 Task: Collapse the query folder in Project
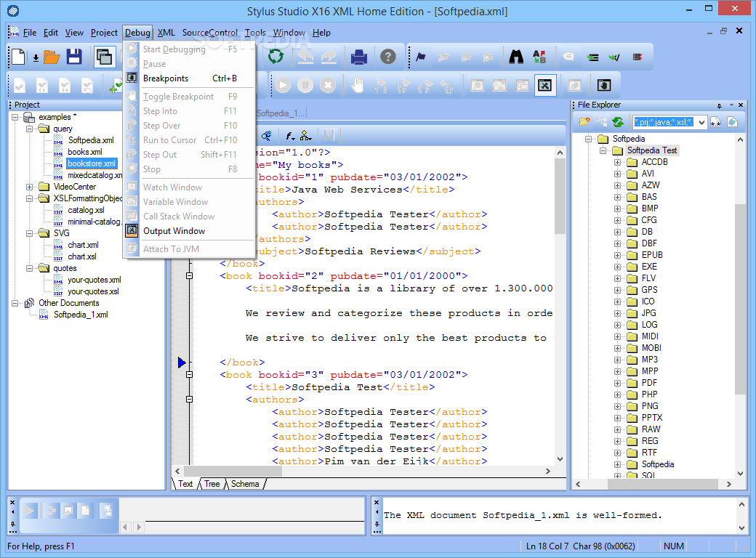click(29, 129)
